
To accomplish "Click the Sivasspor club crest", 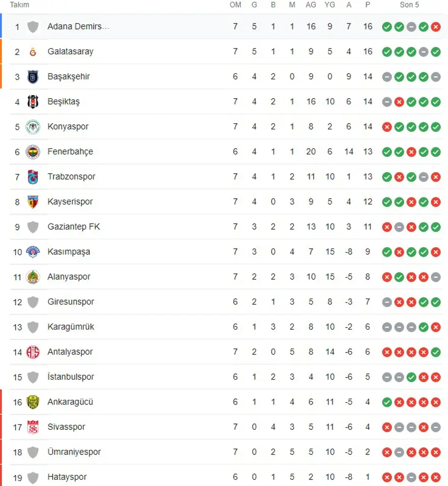I will tap(33, 427).
